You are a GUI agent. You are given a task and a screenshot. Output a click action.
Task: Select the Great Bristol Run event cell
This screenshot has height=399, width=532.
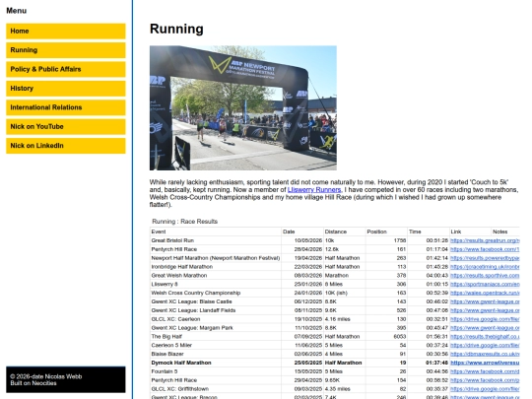tap(216, 240)
